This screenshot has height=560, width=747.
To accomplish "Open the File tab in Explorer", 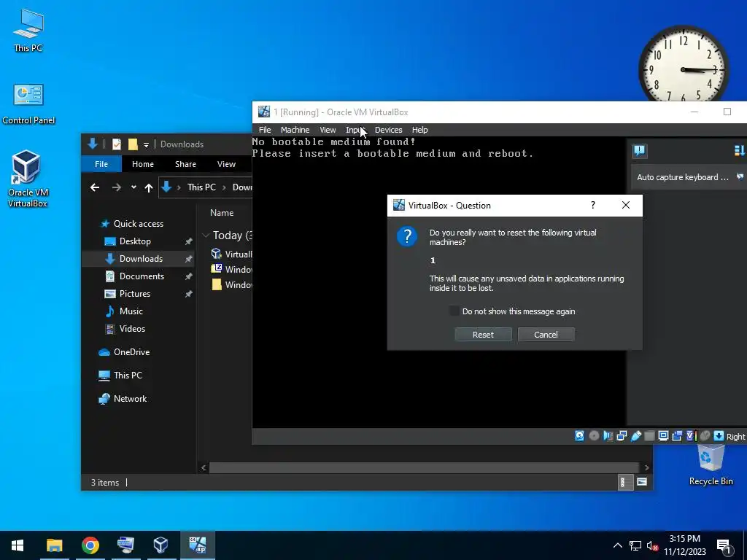I will click(101, 164).
